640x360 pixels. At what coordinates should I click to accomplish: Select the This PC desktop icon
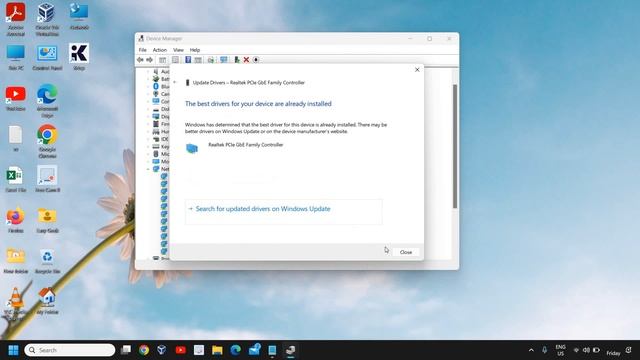(16, 58)
